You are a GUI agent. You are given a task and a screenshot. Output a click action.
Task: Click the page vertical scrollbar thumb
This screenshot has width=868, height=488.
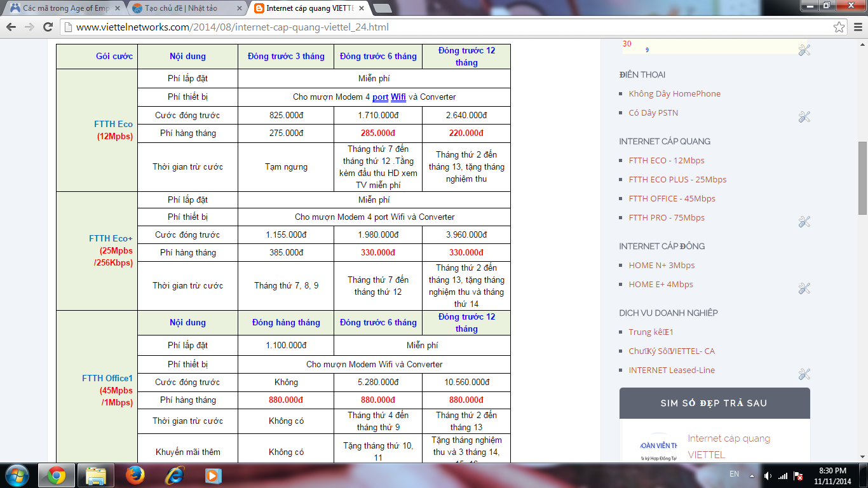coord(862,177)
